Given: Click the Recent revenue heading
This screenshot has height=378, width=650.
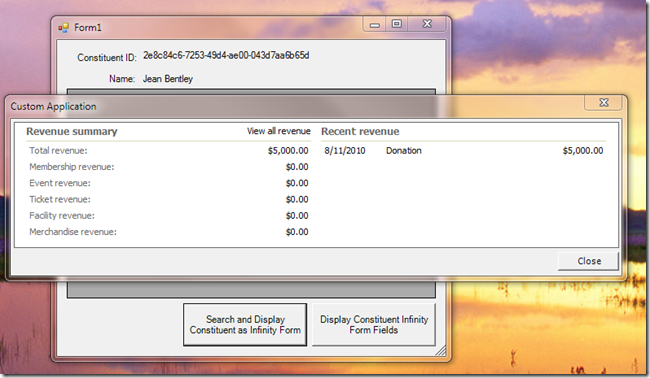Looking at the screenshot, I should (x=360, y=131).
